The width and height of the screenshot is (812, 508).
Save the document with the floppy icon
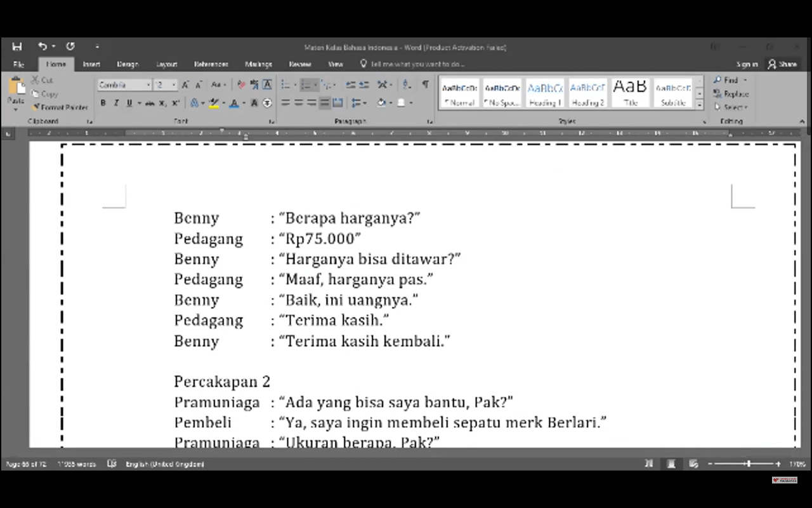click(17, 46)
